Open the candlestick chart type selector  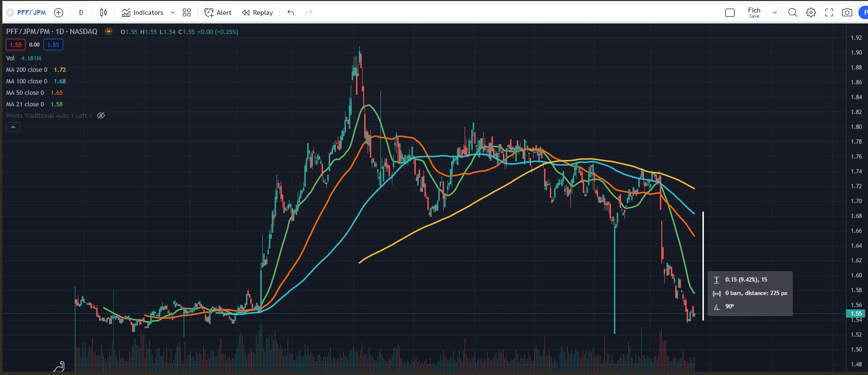click(x=103, y=12)
